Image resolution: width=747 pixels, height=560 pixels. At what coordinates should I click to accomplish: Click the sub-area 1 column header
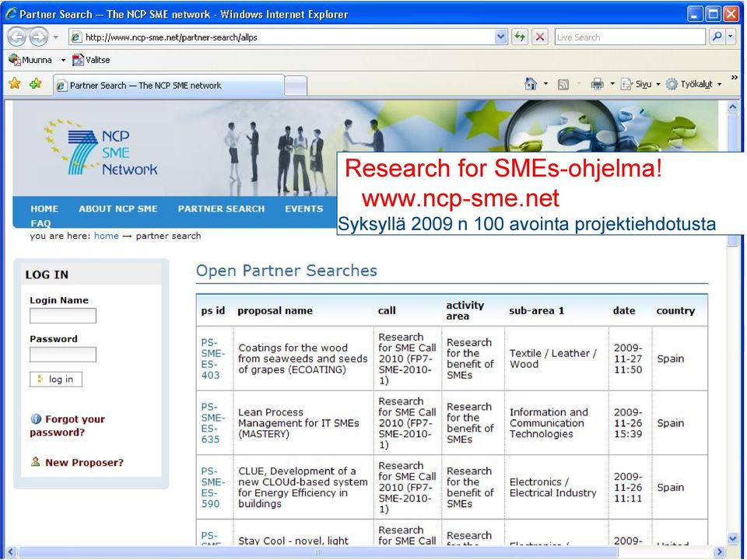pos(536,310)
